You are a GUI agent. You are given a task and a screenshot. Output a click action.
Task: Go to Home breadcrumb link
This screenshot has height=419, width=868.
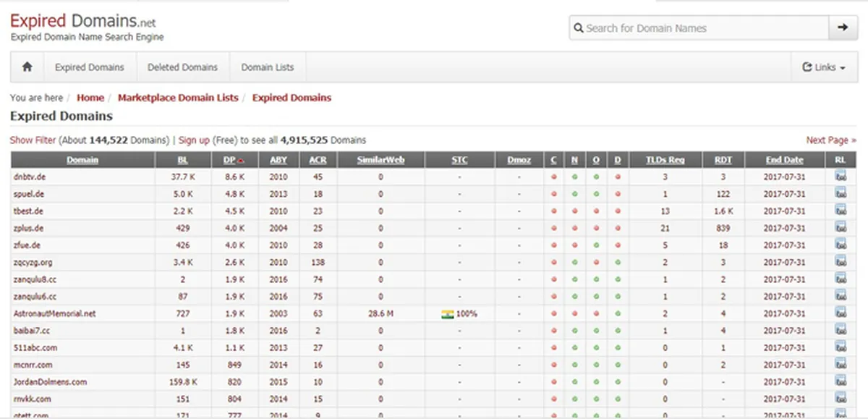pyautogui.click(x=90, y=98)
